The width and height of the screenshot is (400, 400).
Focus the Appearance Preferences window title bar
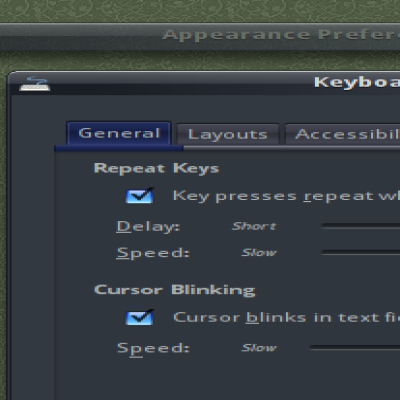click(200, 36)
